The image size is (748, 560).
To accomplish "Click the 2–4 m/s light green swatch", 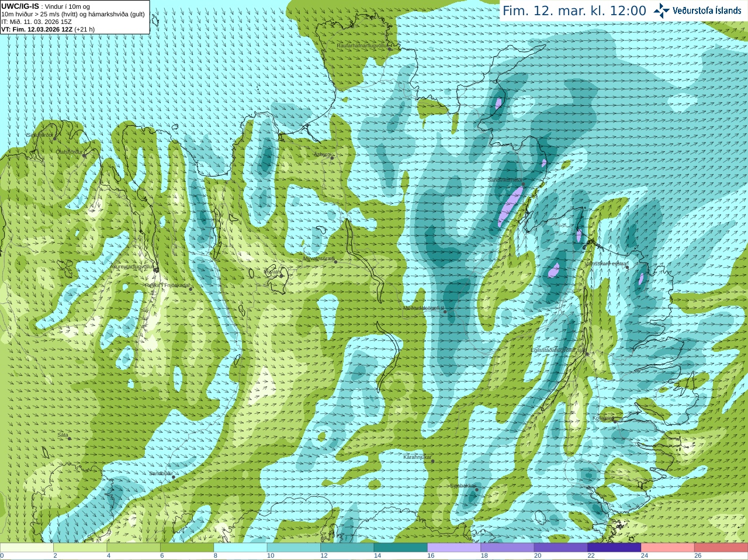I will click(80, 548).
